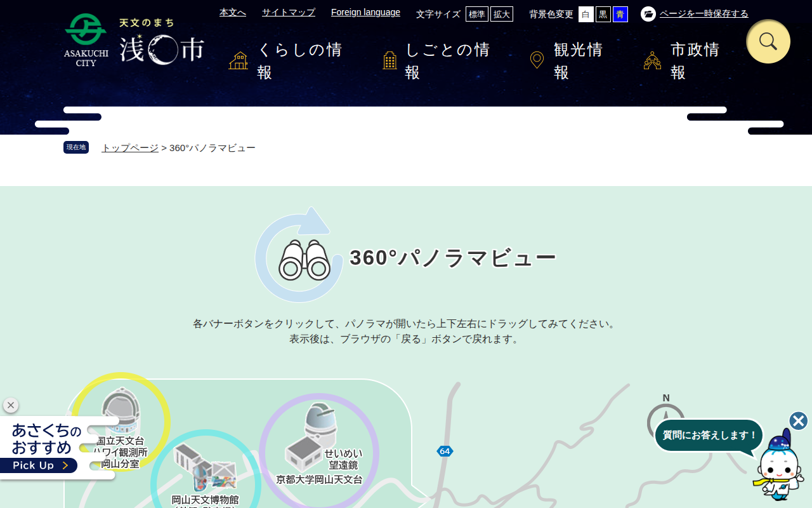
Task: Close the あさくちのおすすめ banner
Action: click(x=11, y=405)
